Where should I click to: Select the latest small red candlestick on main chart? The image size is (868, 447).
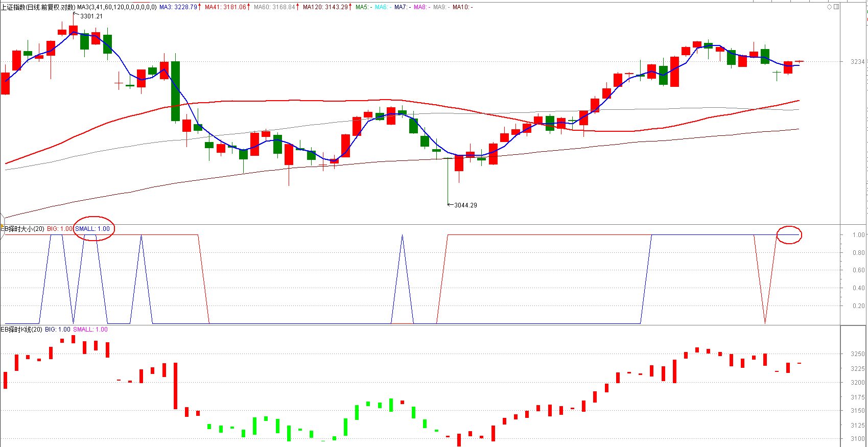(800, 62)
